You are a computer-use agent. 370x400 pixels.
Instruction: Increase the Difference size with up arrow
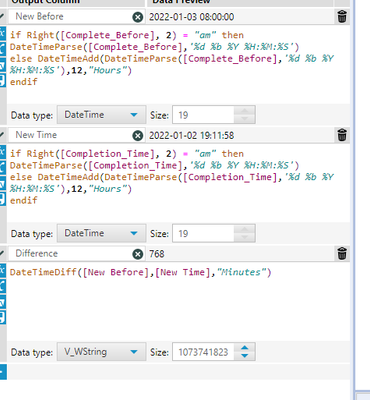pyautogui.click(x=245, y=348)
